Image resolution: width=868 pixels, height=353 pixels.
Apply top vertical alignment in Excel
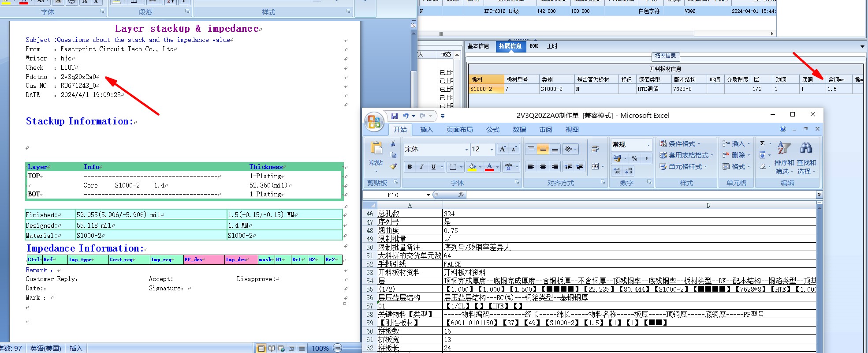pyautogui.click(x=531, y=149)
